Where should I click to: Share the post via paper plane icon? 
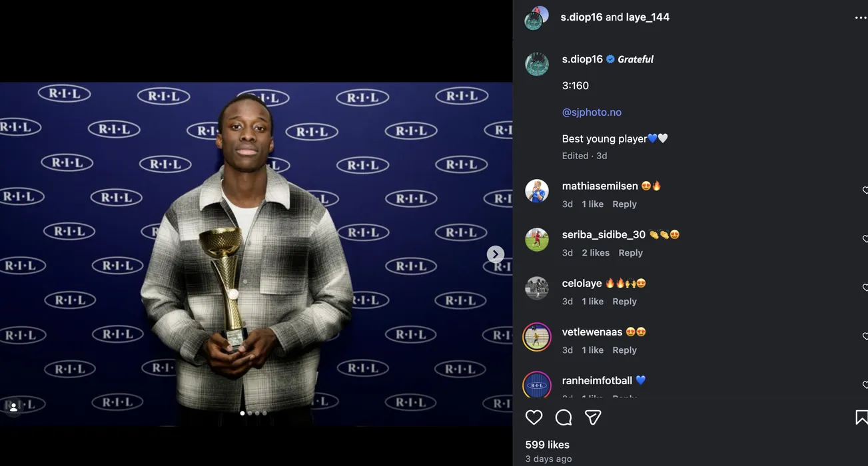pyautogui.click(x=593, y=417)
